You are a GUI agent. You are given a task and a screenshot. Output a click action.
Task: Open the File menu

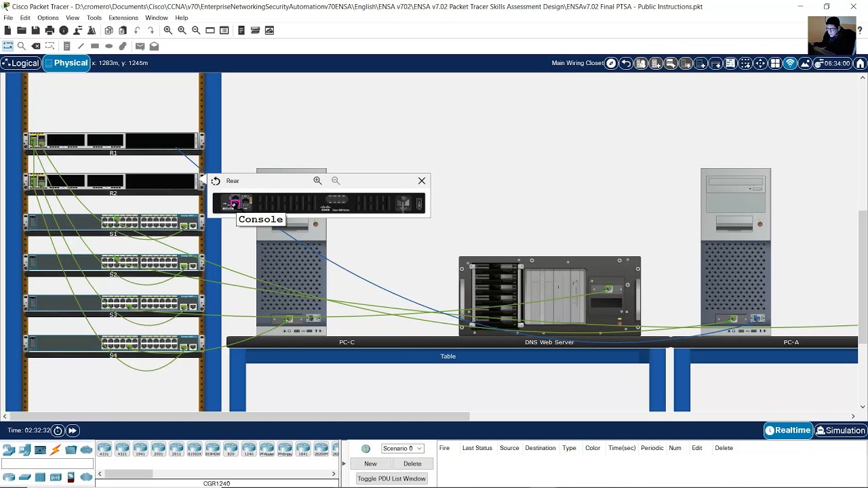tap(8, 18)
